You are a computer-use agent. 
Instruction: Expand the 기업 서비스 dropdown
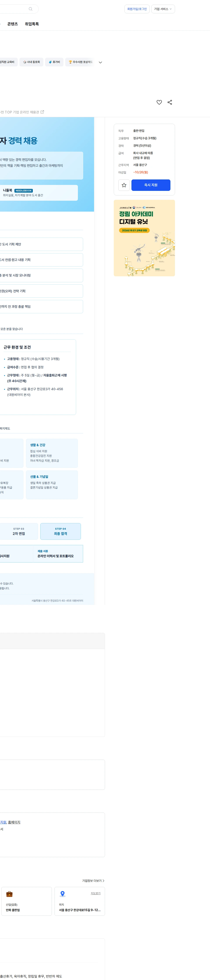pos(163,9)
